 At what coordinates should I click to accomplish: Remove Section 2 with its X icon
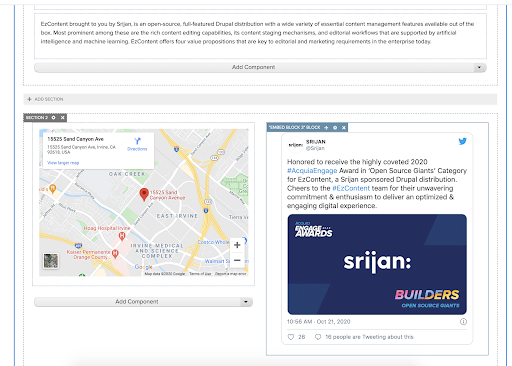coord(62,118)
